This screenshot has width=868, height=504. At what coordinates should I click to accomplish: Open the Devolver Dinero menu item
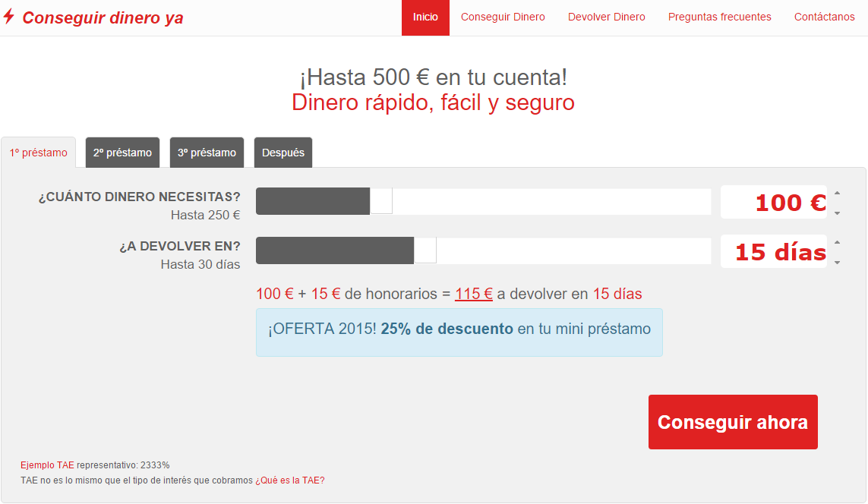tap(606, 17)
